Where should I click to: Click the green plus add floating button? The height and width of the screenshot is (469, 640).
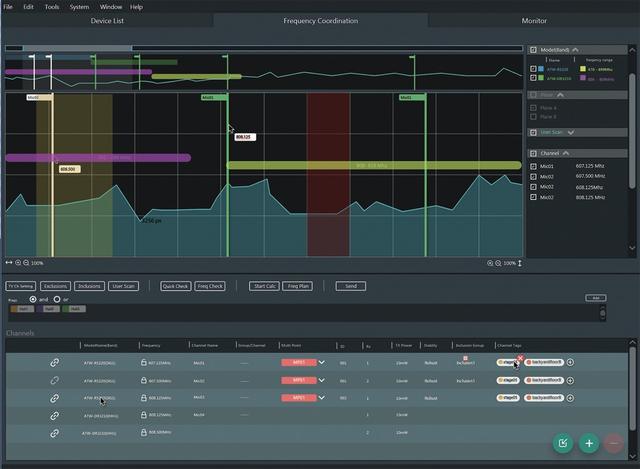[589, 443]
